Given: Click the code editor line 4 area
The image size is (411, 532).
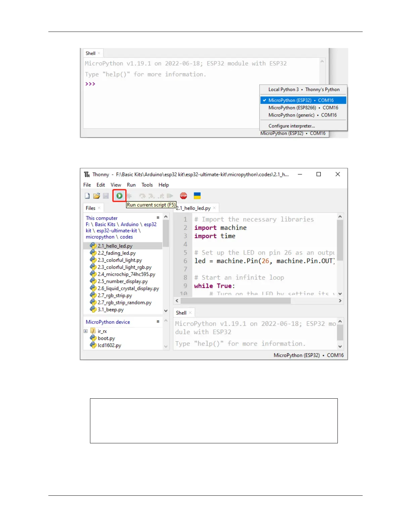Looking at the screenshot, I should click(x=264, y=244).
